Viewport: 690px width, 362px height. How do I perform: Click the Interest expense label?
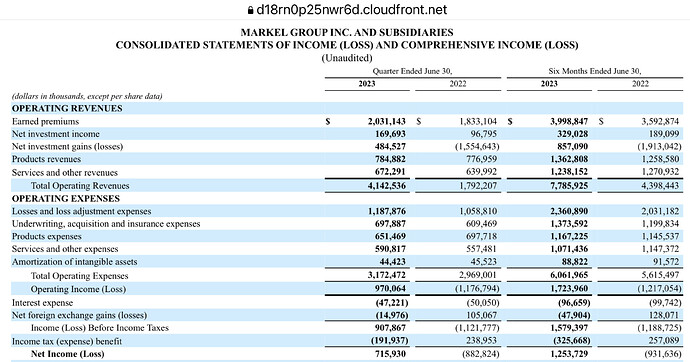pos(42,303)
